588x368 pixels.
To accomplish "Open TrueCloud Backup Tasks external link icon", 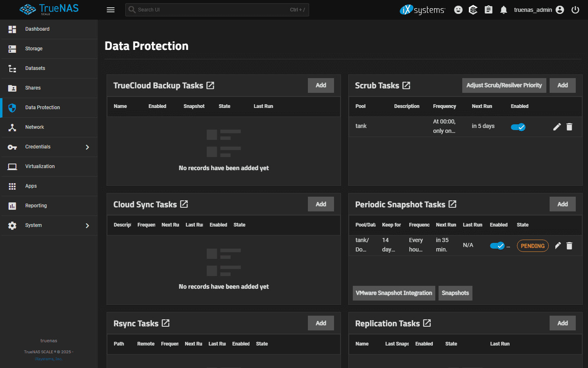I will point(210,85).
